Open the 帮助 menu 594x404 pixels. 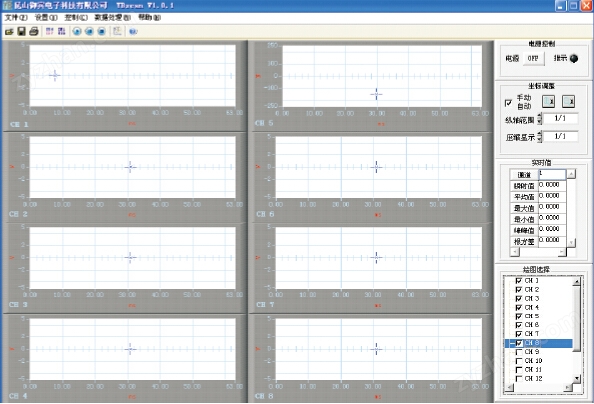coord(149,17)
